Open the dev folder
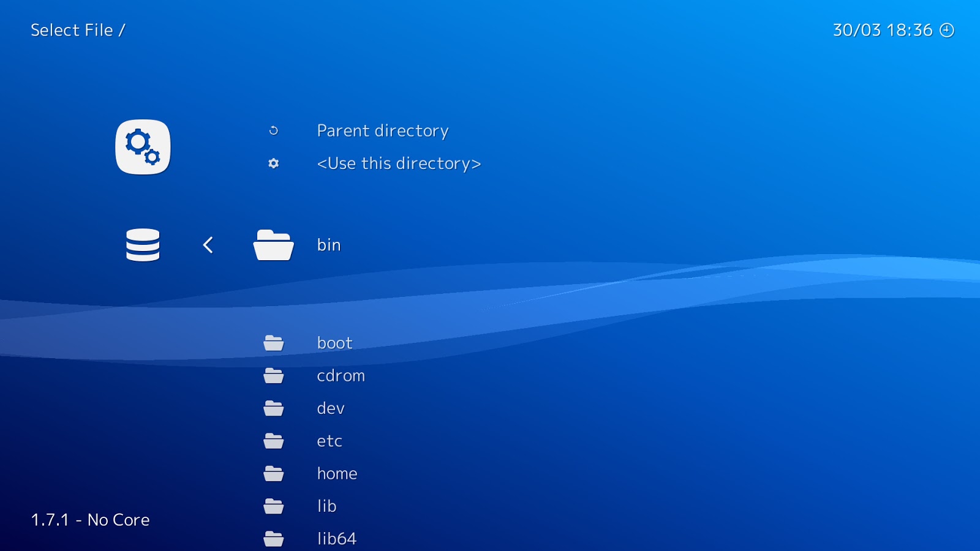Image resolution: width=980 pixels, height=551 pixels. 330,408
